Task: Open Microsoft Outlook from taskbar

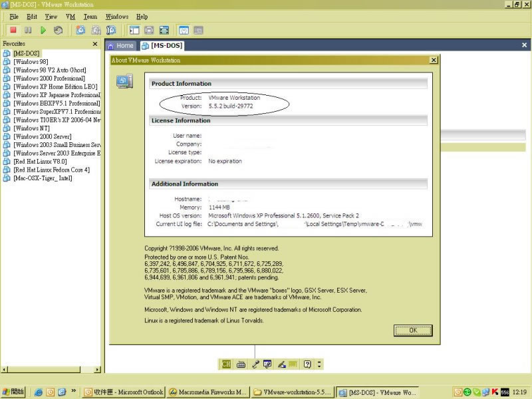Action: [x=124, y=392]
